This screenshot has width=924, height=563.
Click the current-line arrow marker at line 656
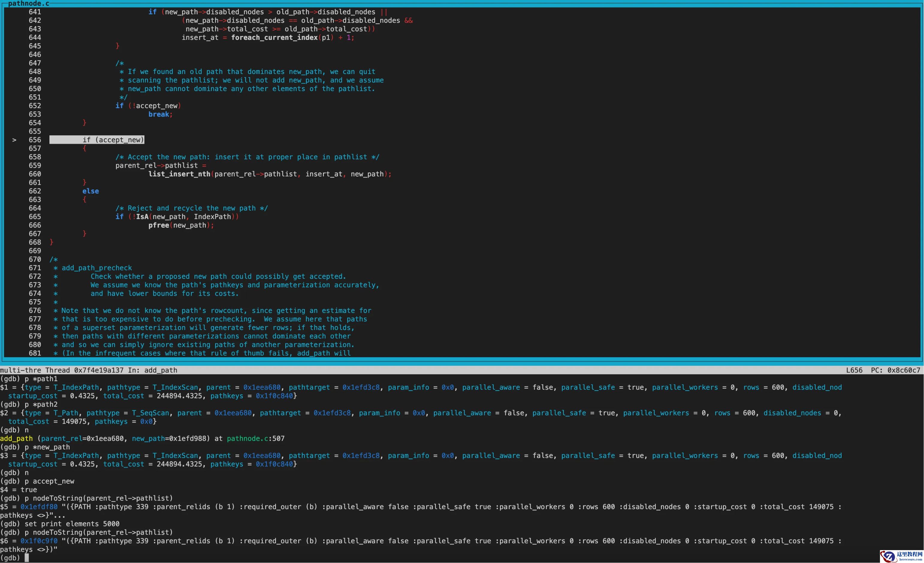point(14,140)
